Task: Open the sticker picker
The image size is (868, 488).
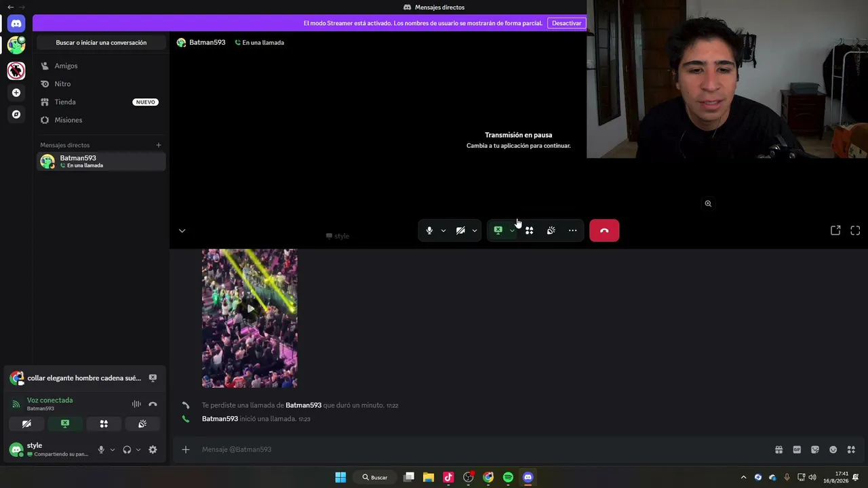Action: pos(815,449)
